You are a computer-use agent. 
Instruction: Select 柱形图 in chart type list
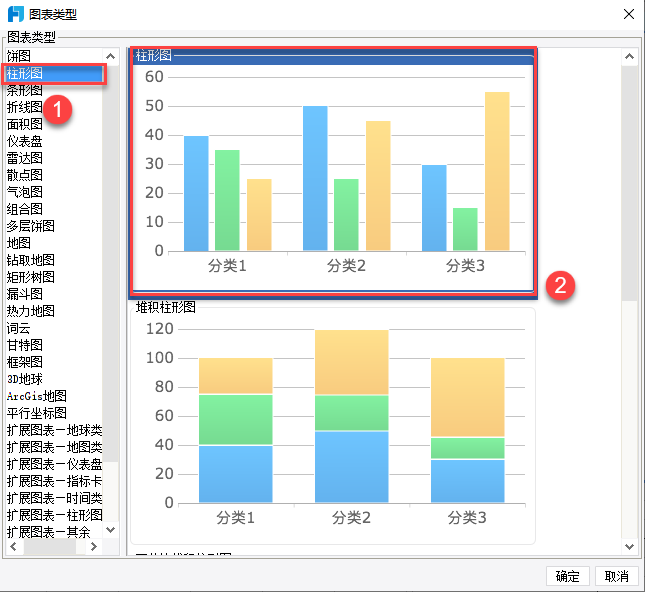pos(53,73)
